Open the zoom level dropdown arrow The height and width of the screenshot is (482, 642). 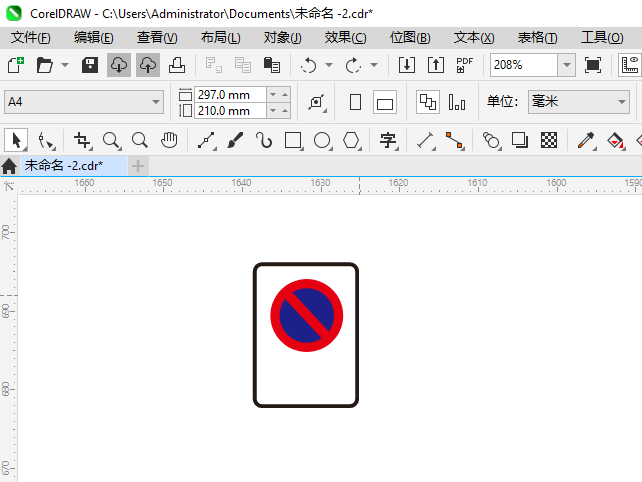pos(567,65)
